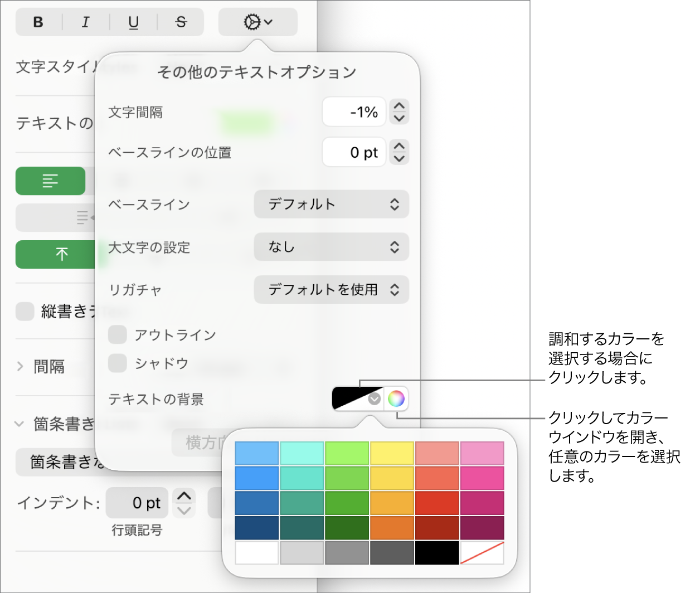700x593 pixels.
Task: Choose the no-color diagonal line swatch
Action: point(482,552)
